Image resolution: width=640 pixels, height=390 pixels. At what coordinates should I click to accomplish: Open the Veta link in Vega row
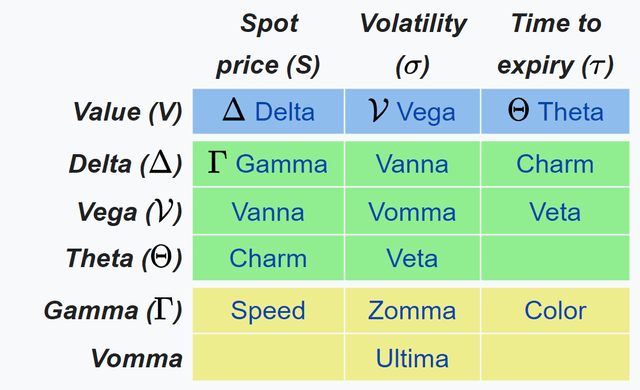pos(555,212)
